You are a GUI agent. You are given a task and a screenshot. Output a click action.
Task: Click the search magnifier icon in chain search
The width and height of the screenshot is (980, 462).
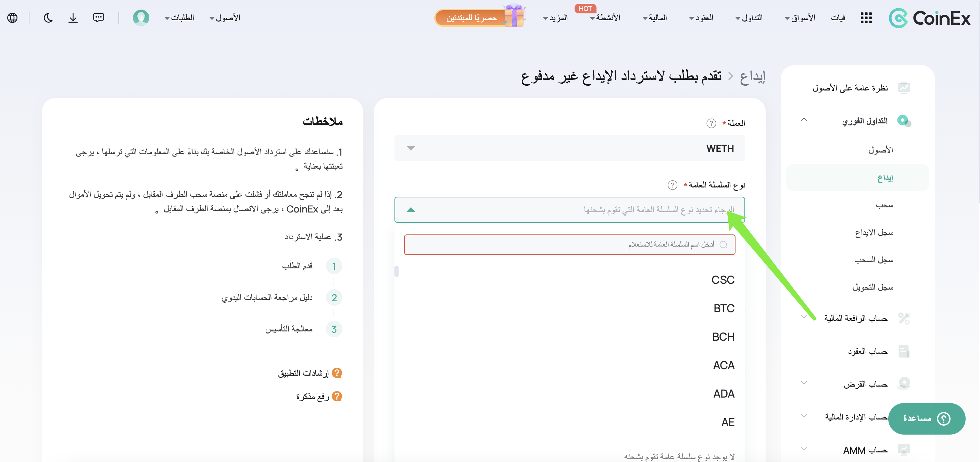pos(723,244)
